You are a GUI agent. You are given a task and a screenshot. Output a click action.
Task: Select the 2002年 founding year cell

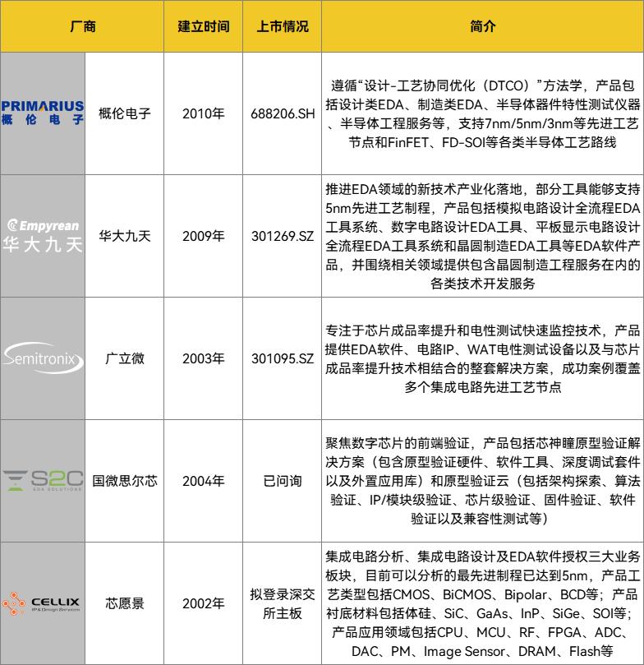pyautogui.click(x=204, y=603)
